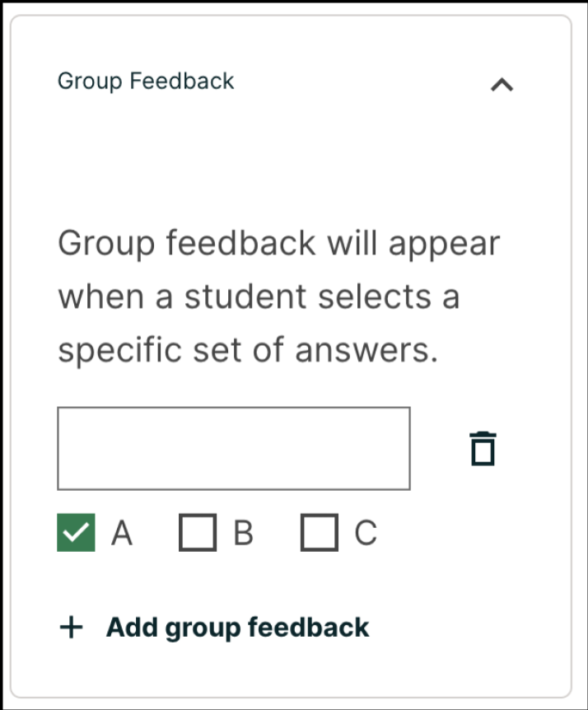The height and width of the screenshot is (710, 588).
Task: Click the green checkmark on answer A
Action: coord(76,533)
